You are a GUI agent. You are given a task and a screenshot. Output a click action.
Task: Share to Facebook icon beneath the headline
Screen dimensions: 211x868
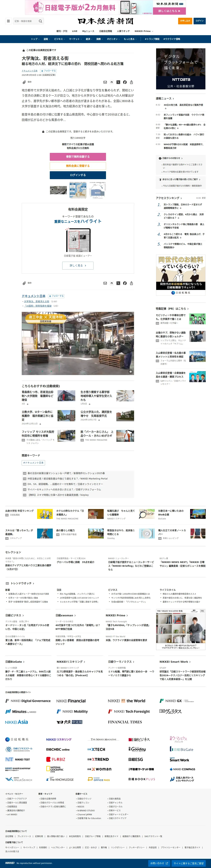(125, 82)
